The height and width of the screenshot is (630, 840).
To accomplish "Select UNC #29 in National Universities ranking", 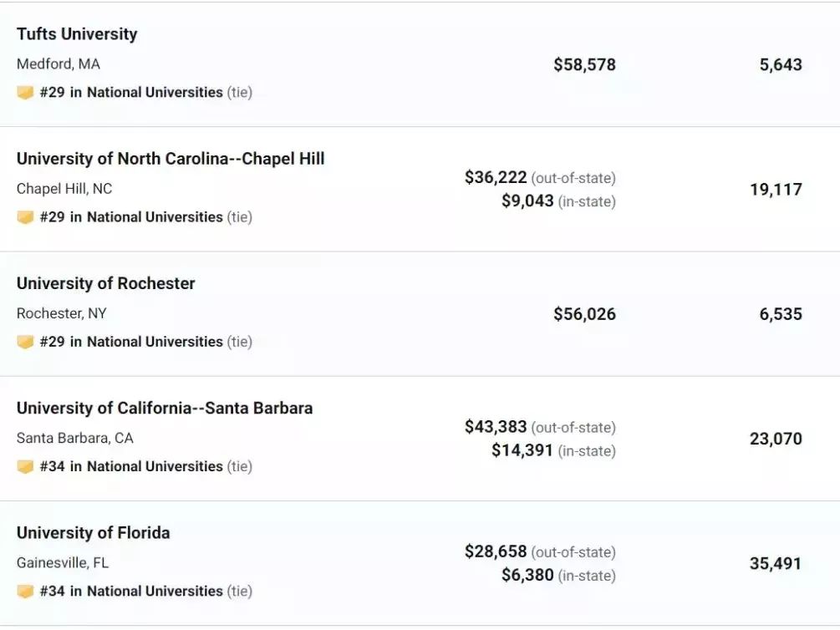I will [145, 217].
